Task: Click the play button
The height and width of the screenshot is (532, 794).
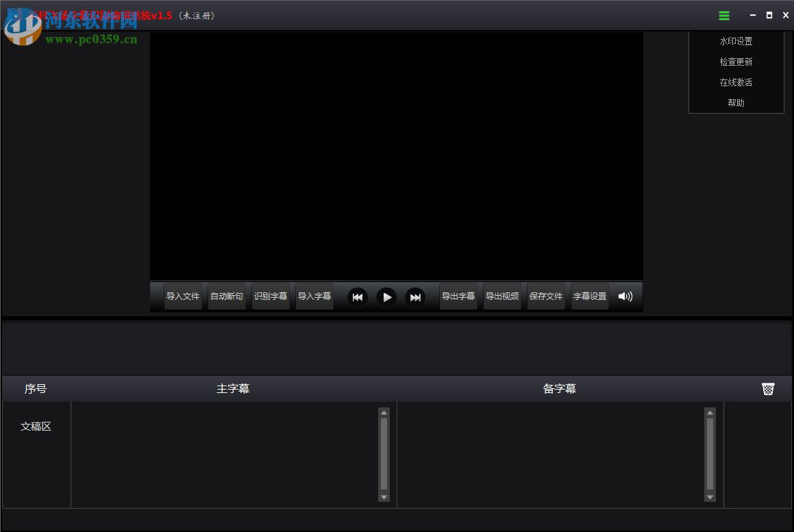Action: 386,297
